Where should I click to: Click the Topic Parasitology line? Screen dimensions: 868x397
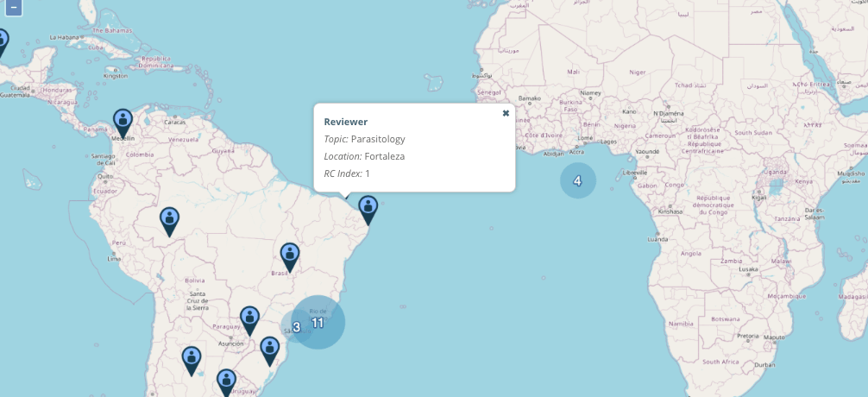364,139
